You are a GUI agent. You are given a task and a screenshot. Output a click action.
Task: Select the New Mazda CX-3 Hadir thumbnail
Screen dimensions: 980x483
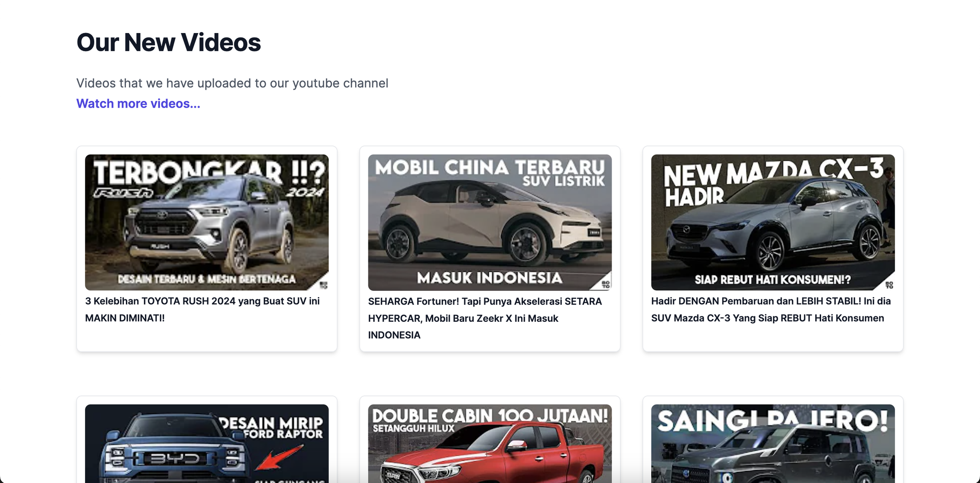point(773,222)
